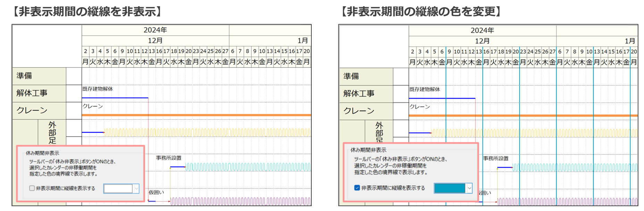Select the クレーン row header in left chart
Viewport: 644px width, 211px height.
click(39, 111)
